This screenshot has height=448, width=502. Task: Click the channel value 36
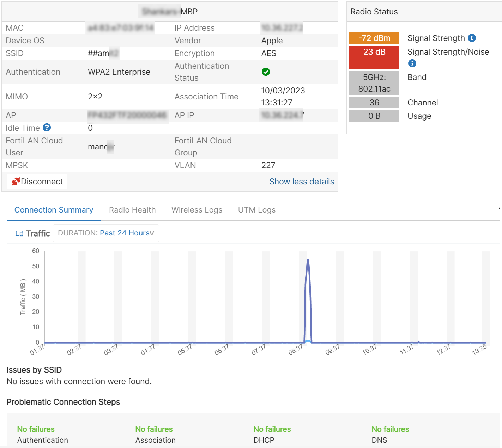[x=374, y=103]
